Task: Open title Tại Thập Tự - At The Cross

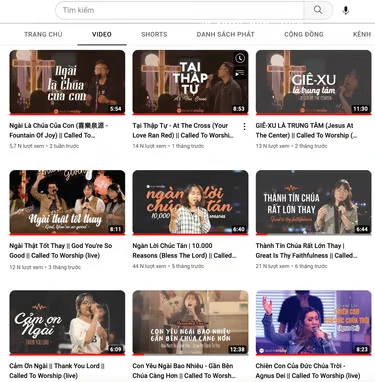Action: point(183,130)
